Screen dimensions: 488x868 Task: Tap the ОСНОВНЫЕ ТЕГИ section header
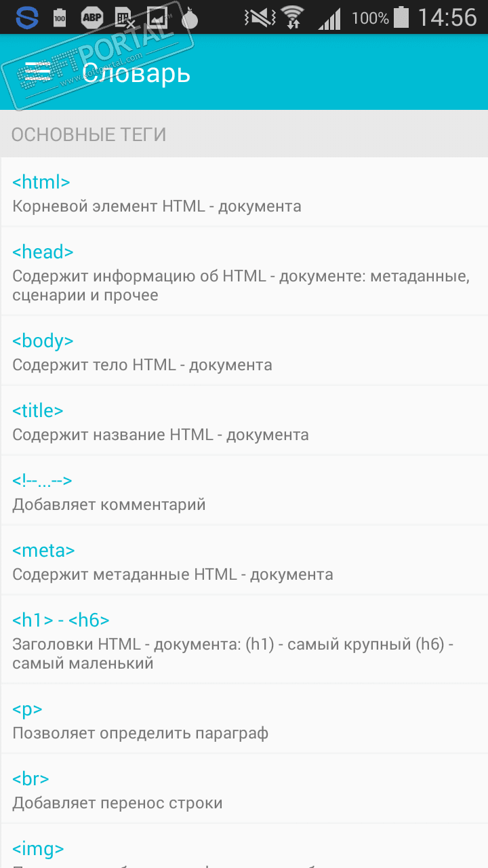pos(89,134)
